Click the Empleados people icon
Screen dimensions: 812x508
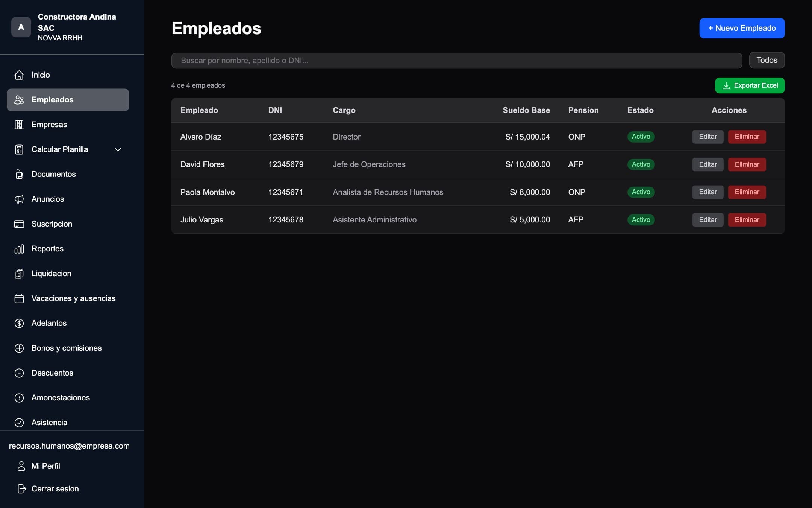pos(19,100)
